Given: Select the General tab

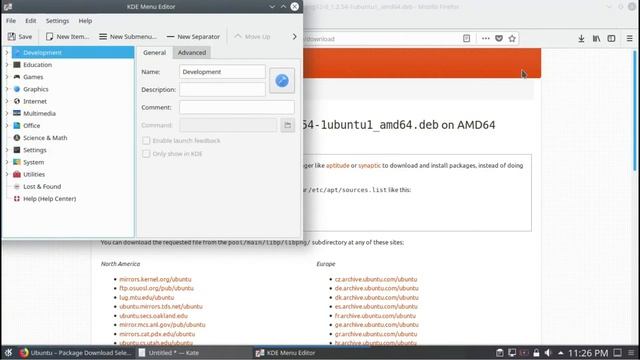Looking at the screenshot, I should click(x=154, y=52).
